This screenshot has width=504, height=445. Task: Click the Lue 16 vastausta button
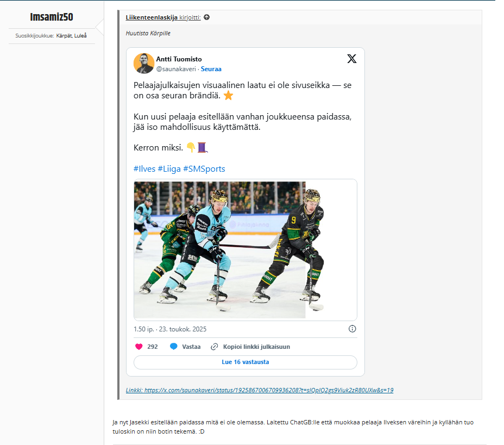point(245,362)
